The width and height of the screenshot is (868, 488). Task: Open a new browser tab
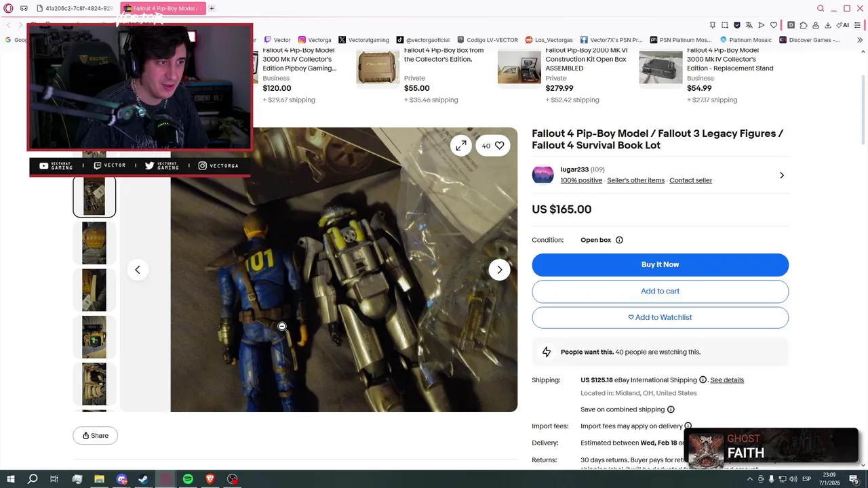tap(212, 8)
